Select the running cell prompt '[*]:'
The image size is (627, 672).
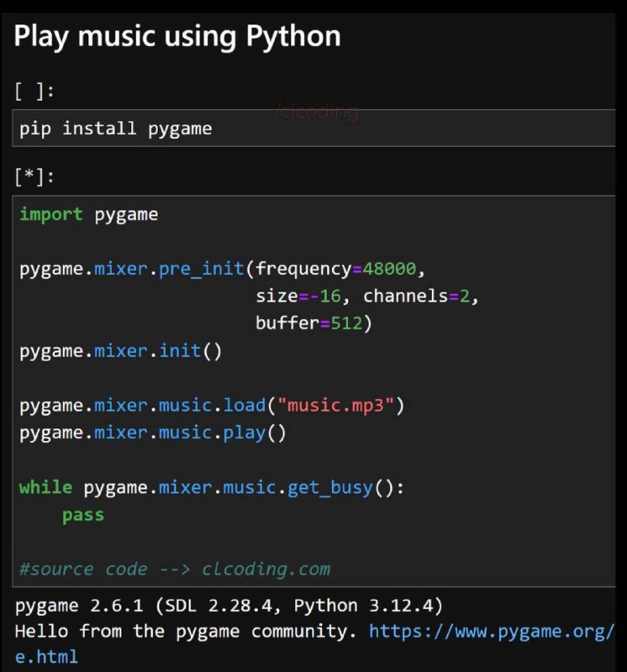pyautogui.click(x=34, y=176)
